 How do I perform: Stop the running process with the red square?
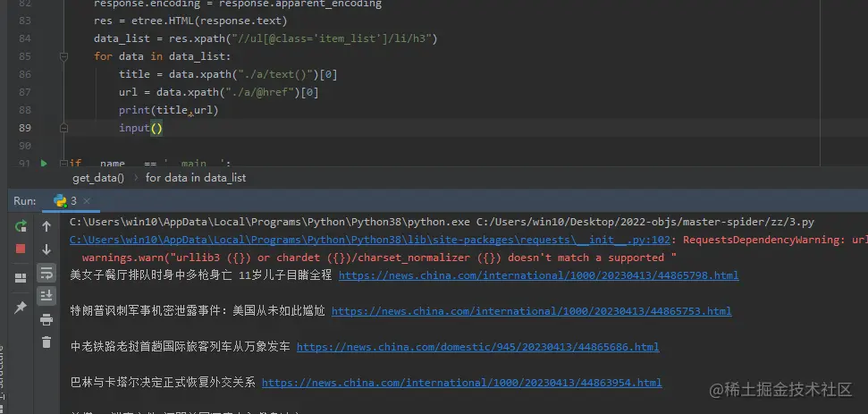(x=21, y=249)
